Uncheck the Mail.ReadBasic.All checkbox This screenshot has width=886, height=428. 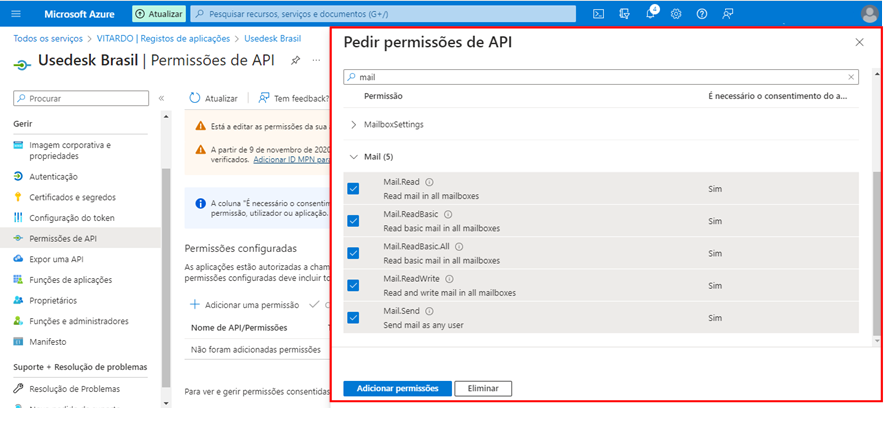[353, 253]
